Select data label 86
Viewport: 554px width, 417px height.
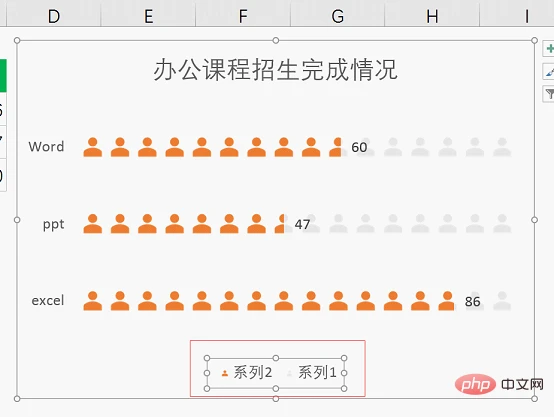point(472,301)
